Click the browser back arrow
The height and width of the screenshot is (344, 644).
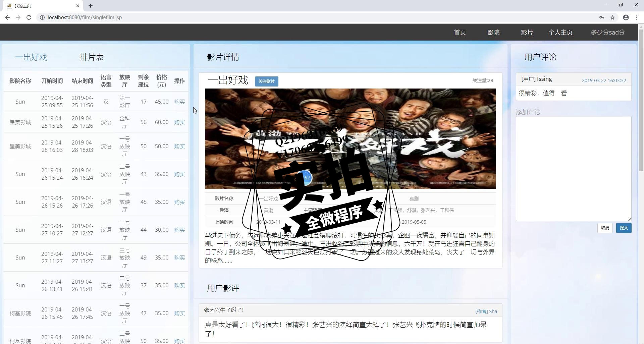tap(7, 17)
